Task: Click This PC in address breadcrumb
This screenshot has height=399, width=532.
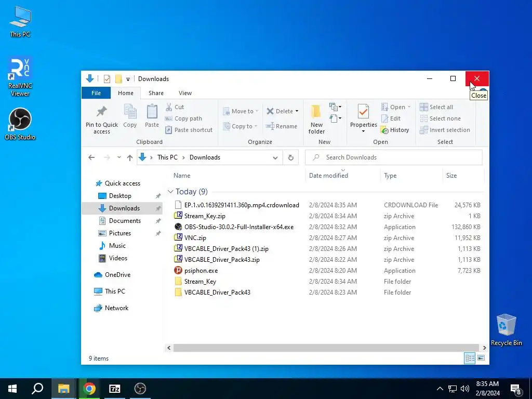Action: coord(167,157)
